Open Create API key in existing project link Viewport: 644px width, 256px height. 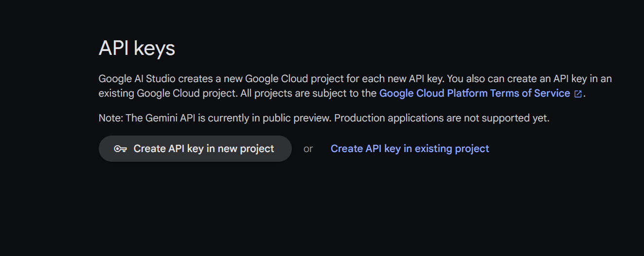point(410,149)
